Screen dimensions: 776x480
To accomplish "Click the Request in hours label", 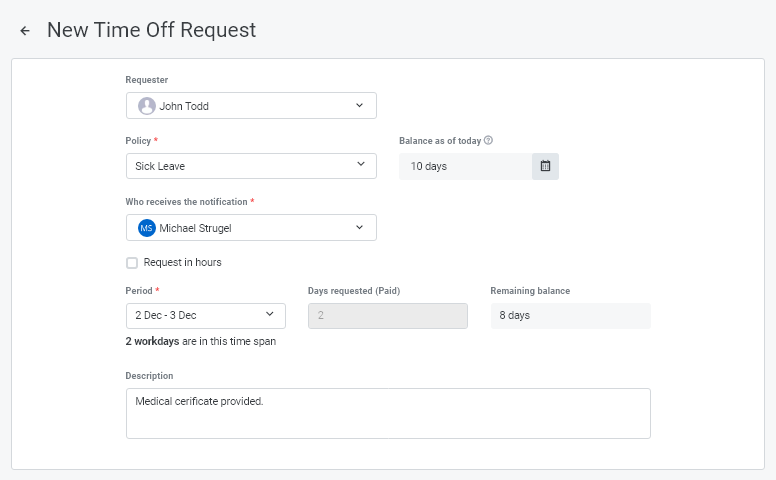I will tap(183, 263).
